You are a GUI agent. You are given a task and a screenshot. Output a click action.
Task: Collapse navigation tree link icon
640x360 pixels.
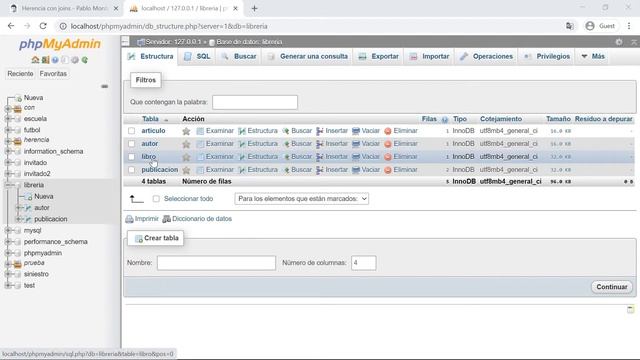104,87
